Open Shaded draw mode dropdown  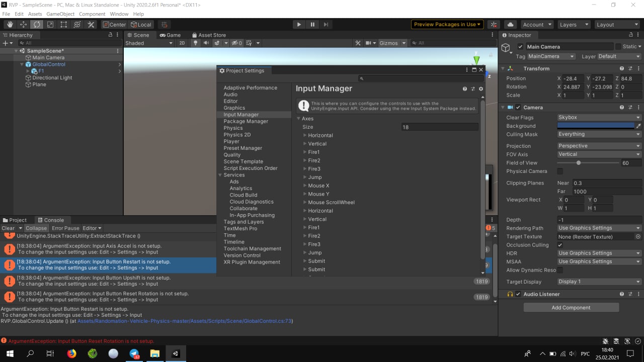149,43
